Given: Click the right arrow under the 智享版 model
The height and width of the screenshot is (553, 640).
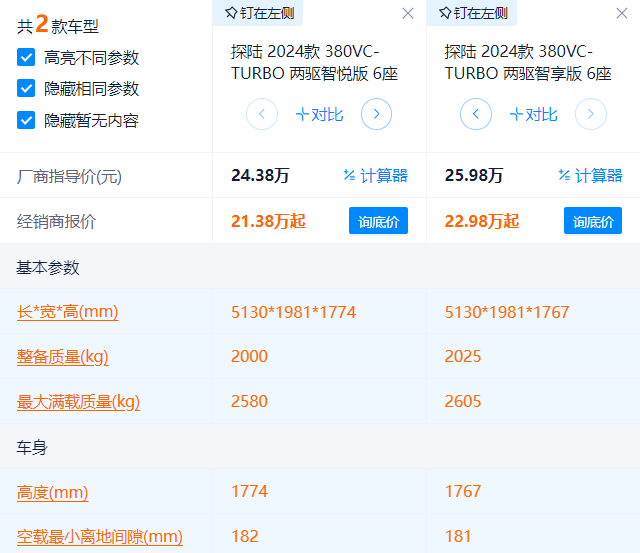Looking at the screenshot, I should coord(591,114).
